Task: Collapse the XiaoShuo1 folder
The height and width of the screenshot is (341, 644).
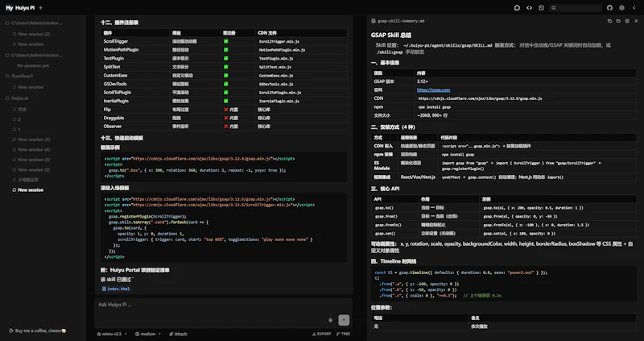Action: pyautogui.click(x=19, y=76)
